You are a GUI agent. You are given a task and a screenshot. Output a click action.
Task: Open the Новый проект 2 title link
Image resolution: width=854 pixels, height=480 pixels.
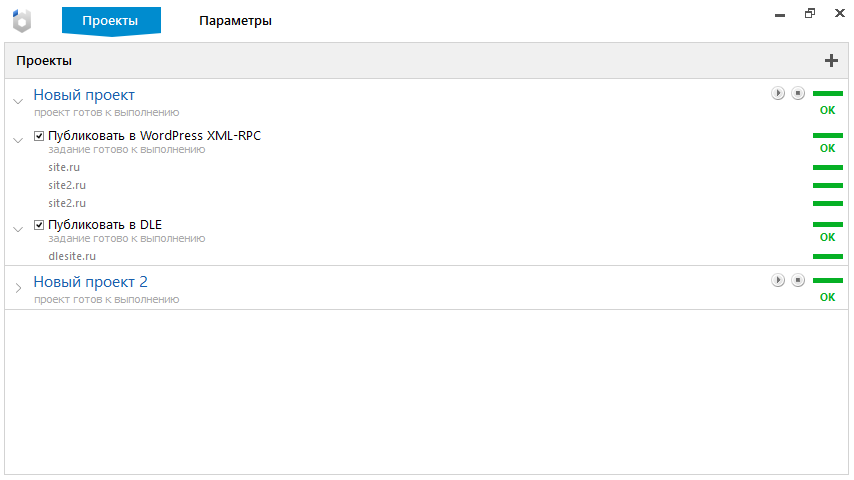click(x=90, y=282)
